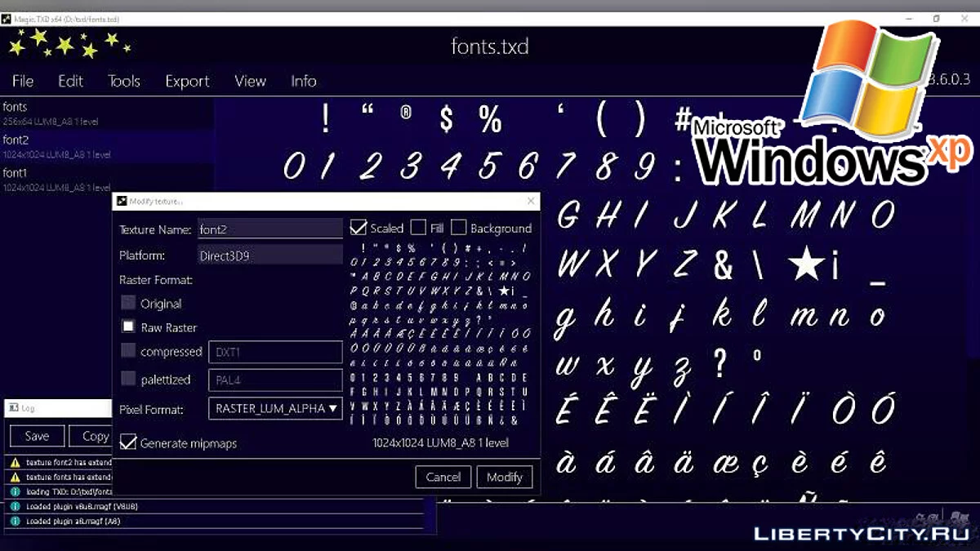
Task: Select the palettized raster format option
Action: pos(128,379)
